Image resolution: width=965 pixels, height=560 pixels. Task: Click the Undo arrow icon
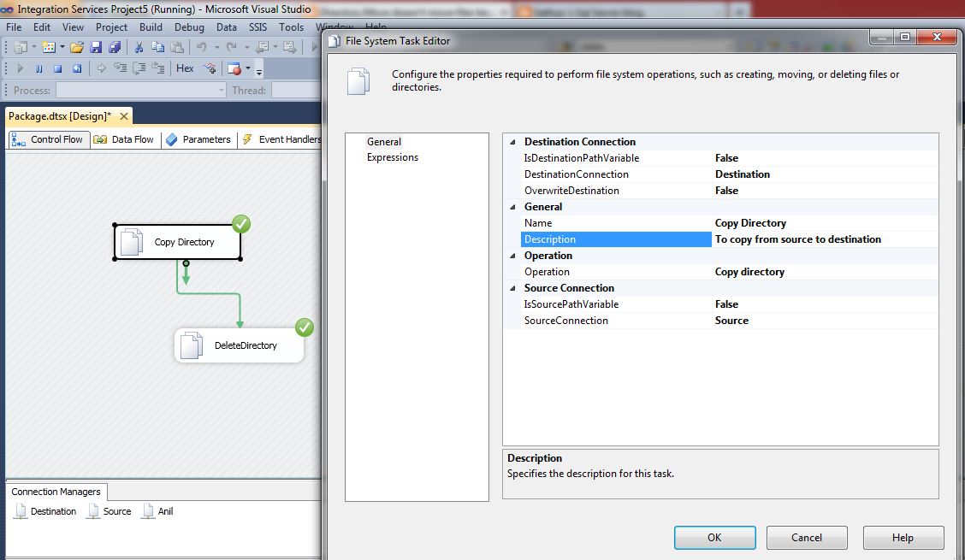201,47
